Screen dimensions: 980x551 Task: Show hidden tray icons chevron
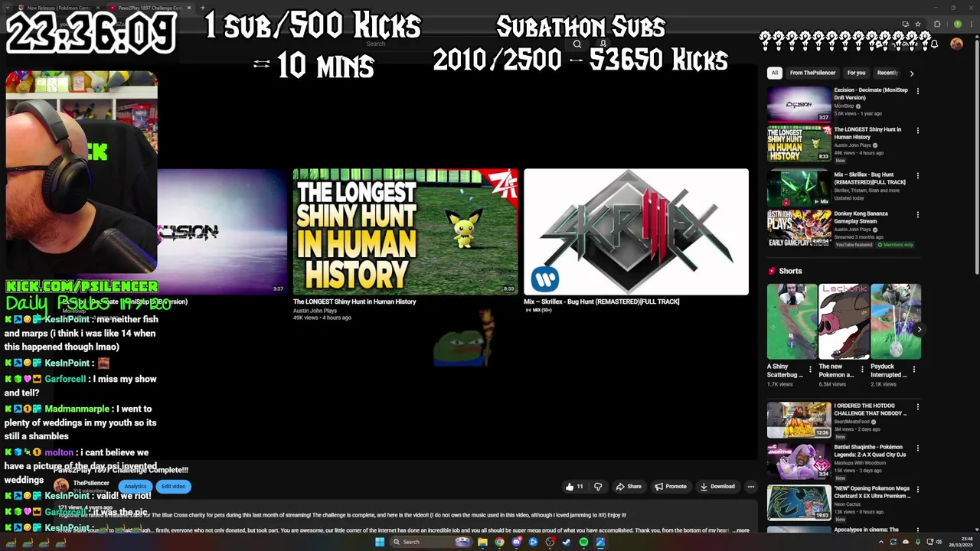coord(880,543)
